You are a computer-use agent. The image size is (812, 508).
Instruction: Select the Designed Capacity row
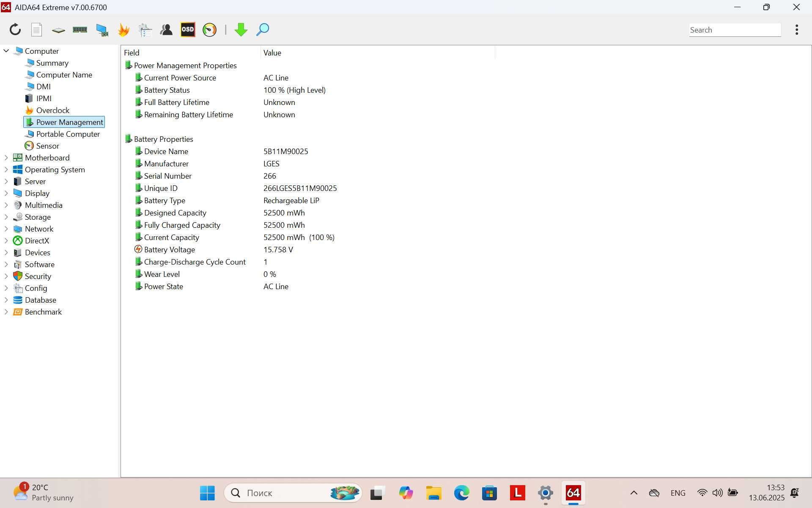pyautogui.click(x=308, y=213)
